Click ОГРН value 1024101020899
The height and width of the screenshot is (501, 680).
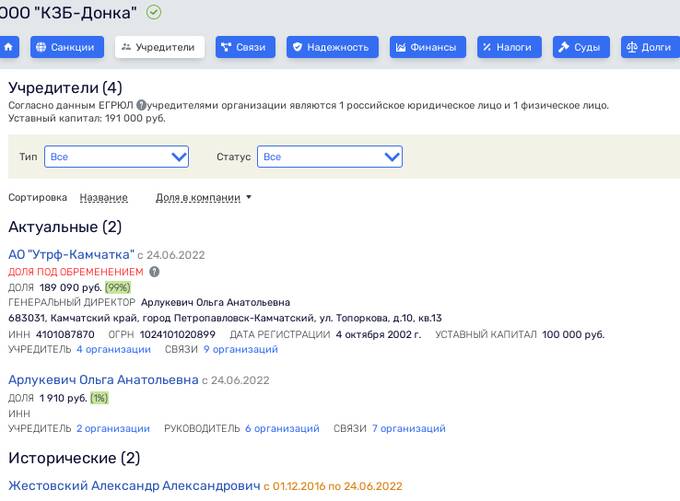[x=177, y=334]
